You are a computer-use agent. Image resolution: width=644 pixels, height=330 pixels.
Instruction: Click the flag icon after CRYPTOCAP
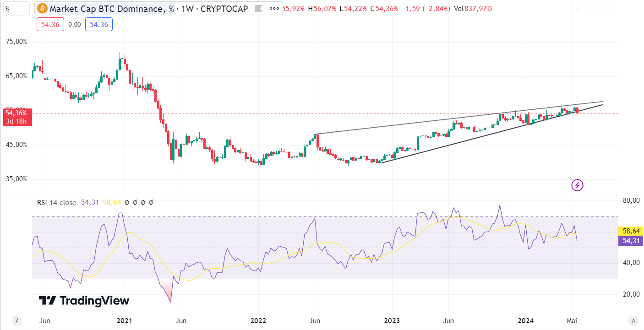(x=258, y=8)
